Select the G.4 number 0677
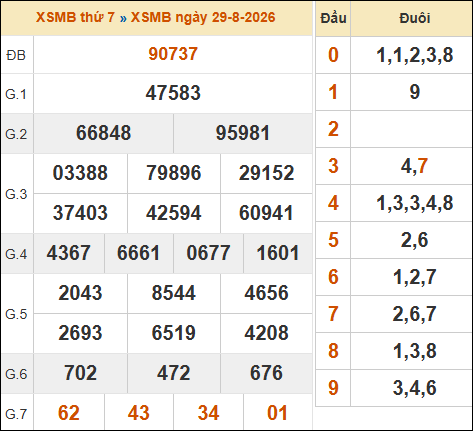 click(208, 253)
